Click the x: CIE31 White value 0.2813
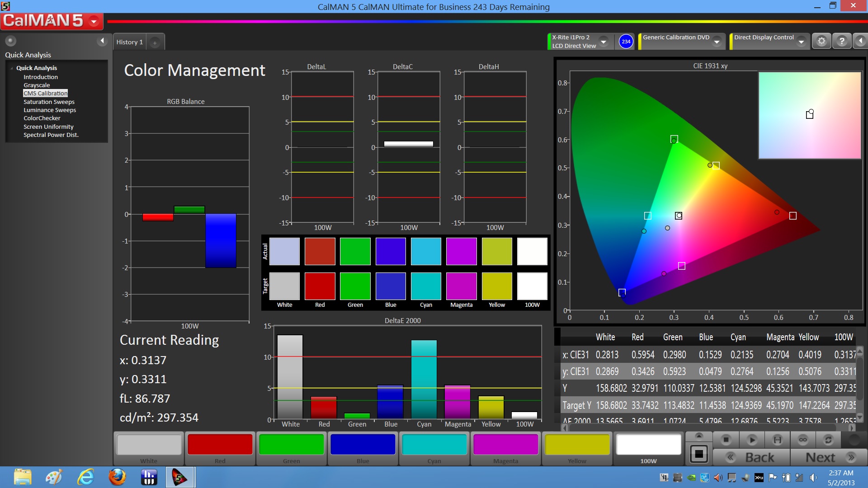 [x=607, y=355]
